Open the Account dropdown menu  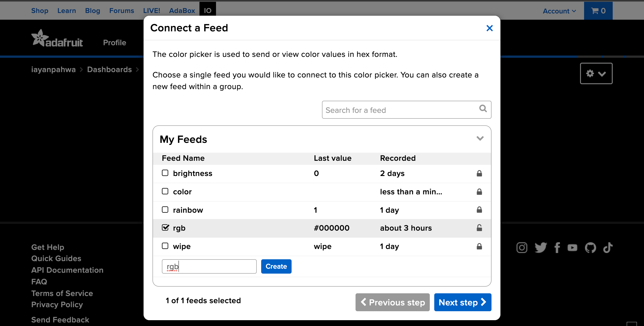tap(559, 11)
